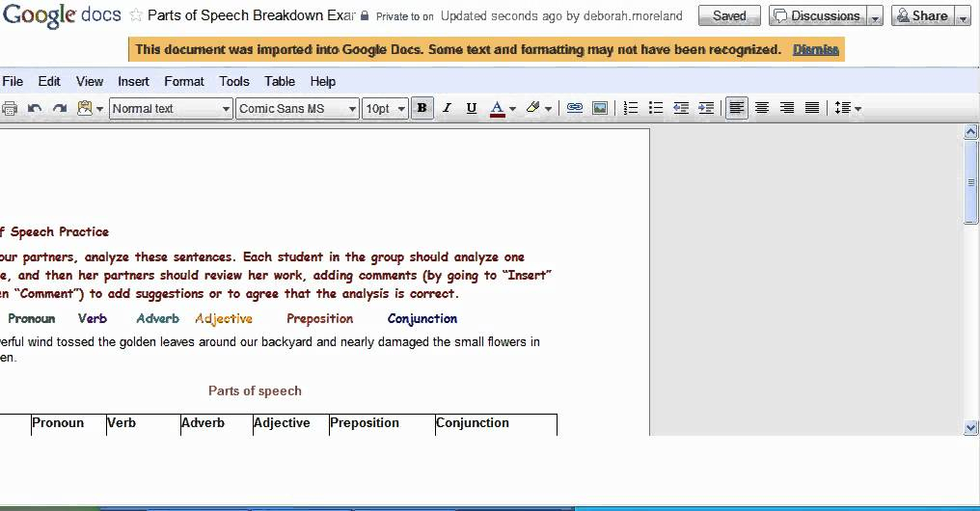Click the Adjective table header cell
The image size is (980, 511).
point(290,424)
